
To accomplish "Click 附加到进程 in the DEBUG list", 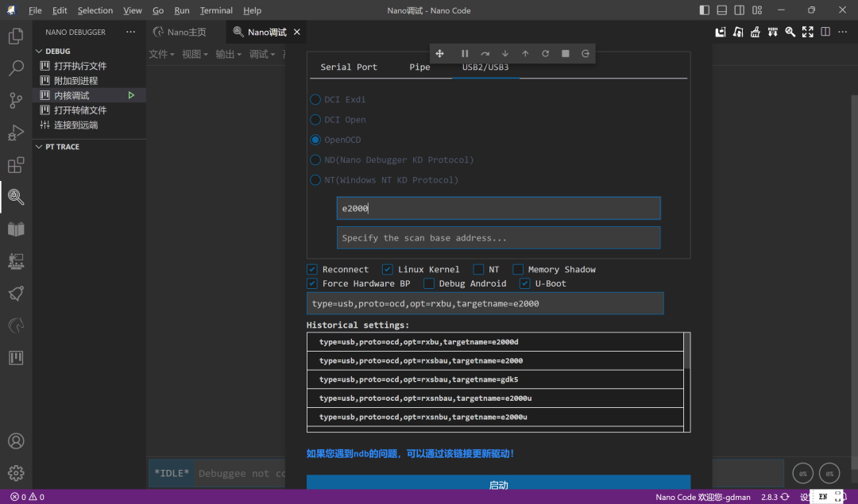I will click(76, 80).
